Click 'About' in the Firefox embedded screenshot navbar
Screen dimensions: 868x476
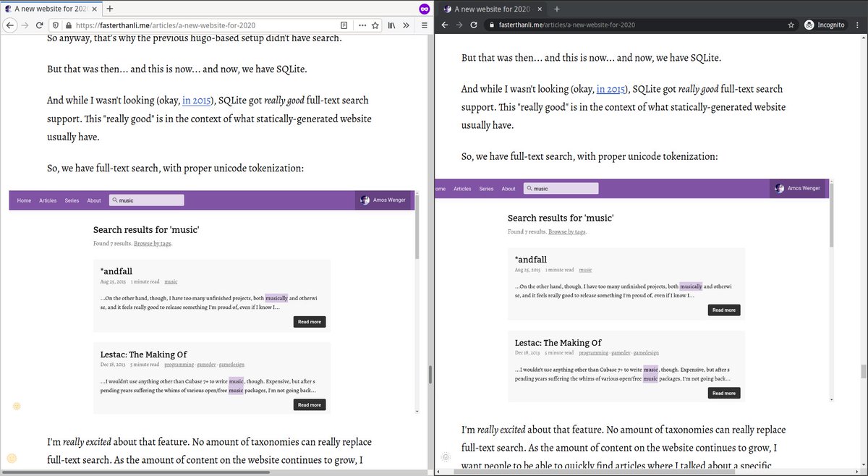click(94, 200)
